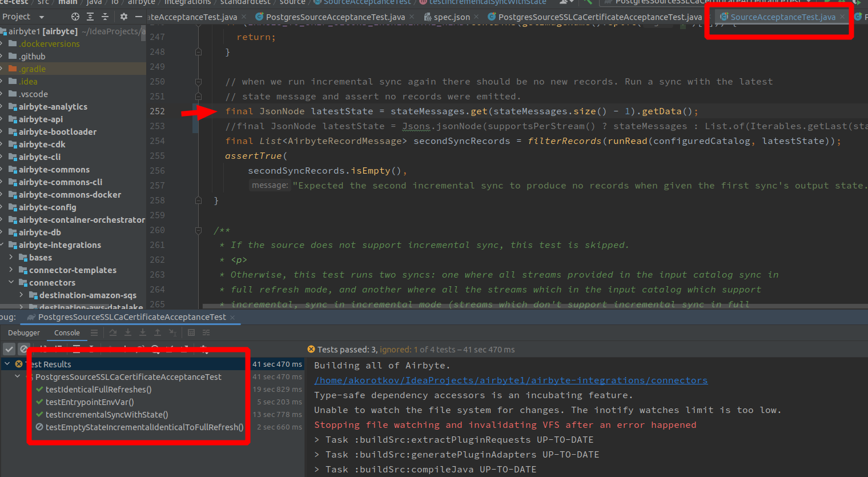
Task: Open Project panel settings gear
Action: (123, 17)
